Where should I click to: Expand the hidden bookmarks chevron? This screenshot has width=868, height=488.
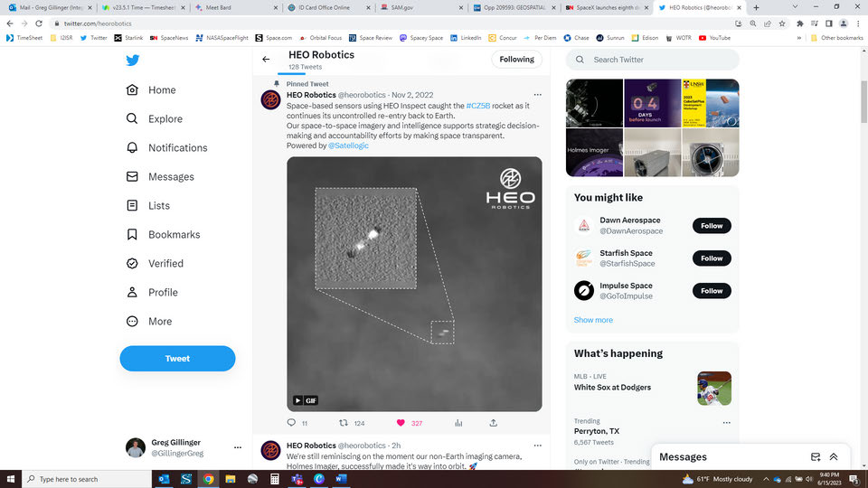(x=798, y=38)
